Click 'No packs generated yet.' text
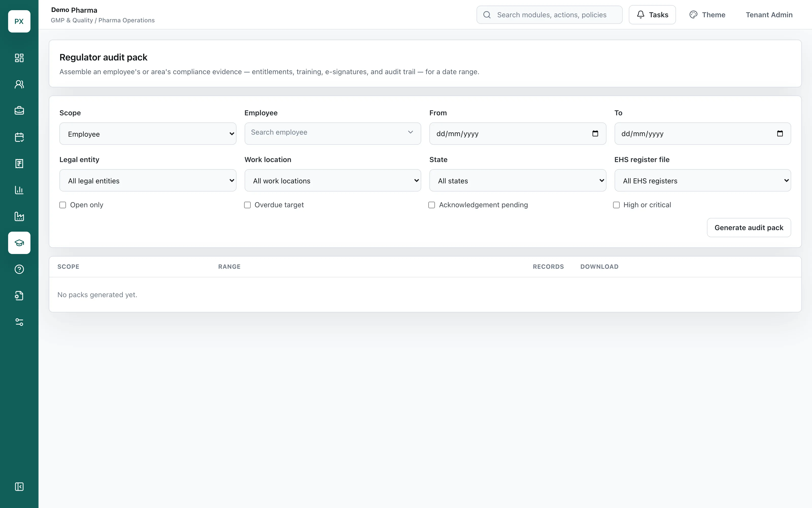 97,295
